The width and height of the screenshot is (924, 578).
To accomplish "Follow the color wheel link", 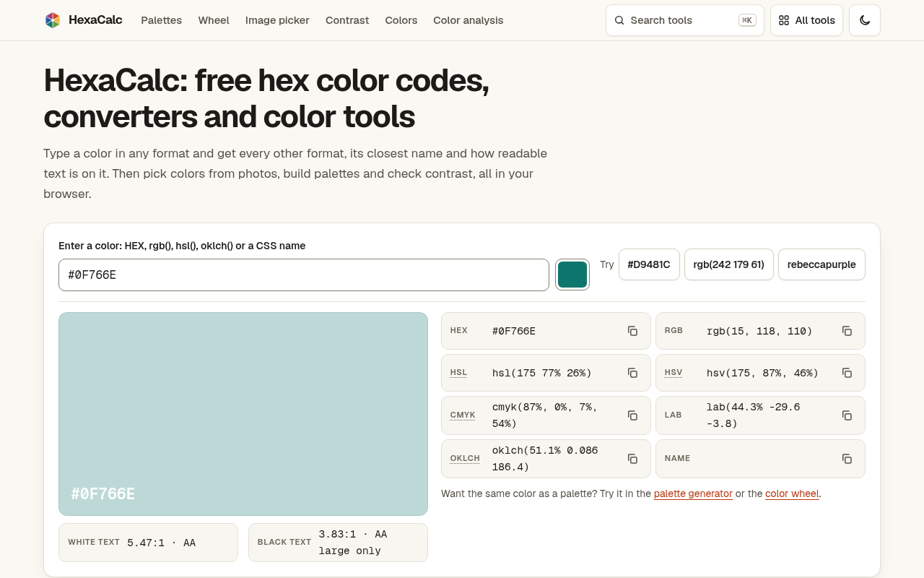I will tap(792, 494).
